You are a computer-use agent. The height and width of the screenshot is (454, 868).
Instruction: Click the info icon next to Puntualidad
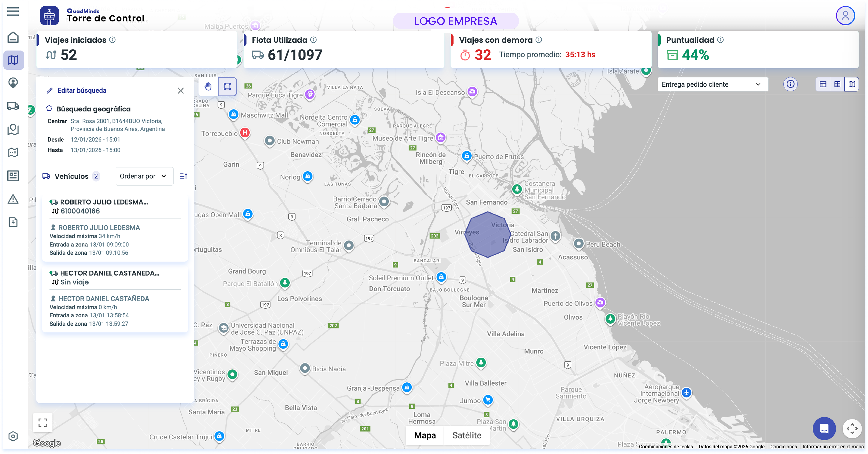tap(720, 40)
